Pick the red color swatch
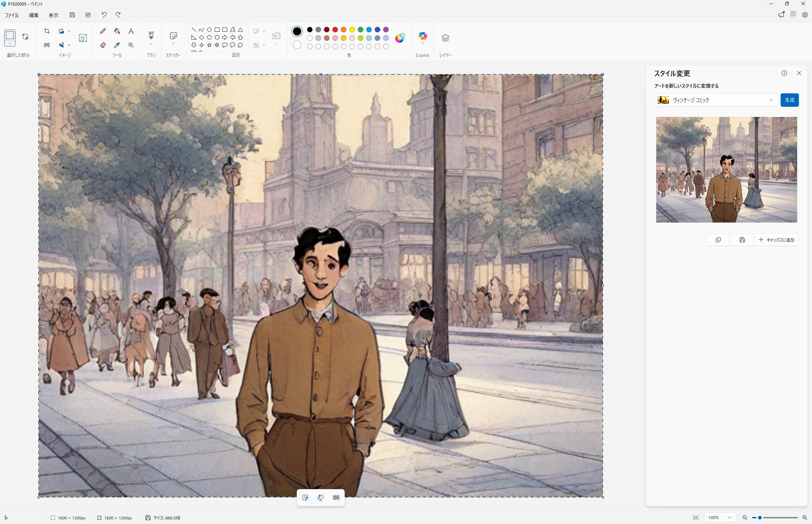This screenshot has height=524, width=812. pos(335,30)
